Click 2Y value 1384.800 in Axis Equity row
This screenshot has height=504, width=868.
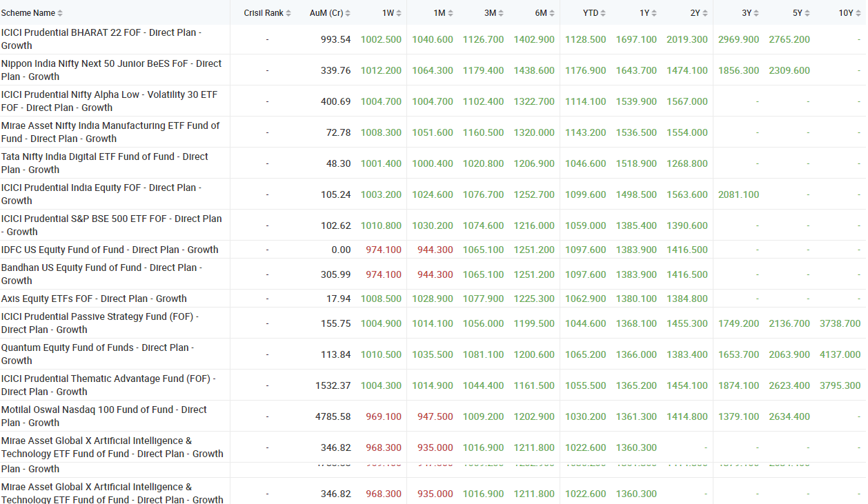(687, 299)
